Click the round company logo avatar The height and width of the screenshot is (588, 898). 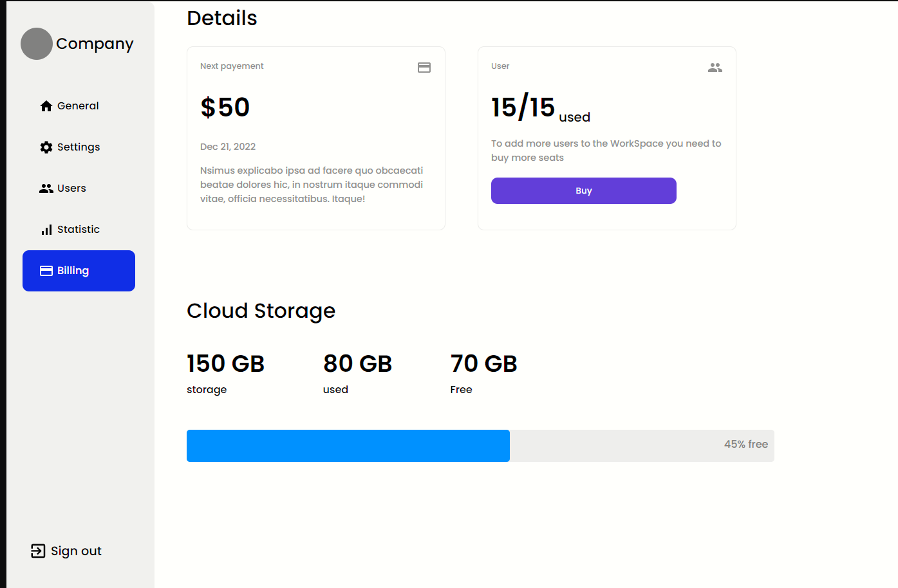[37, 44]
